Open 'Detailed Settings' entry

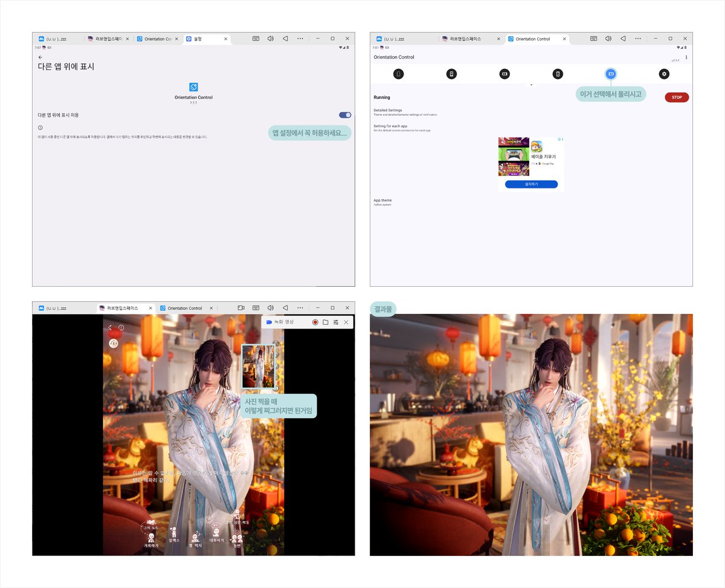pos(405,112)
